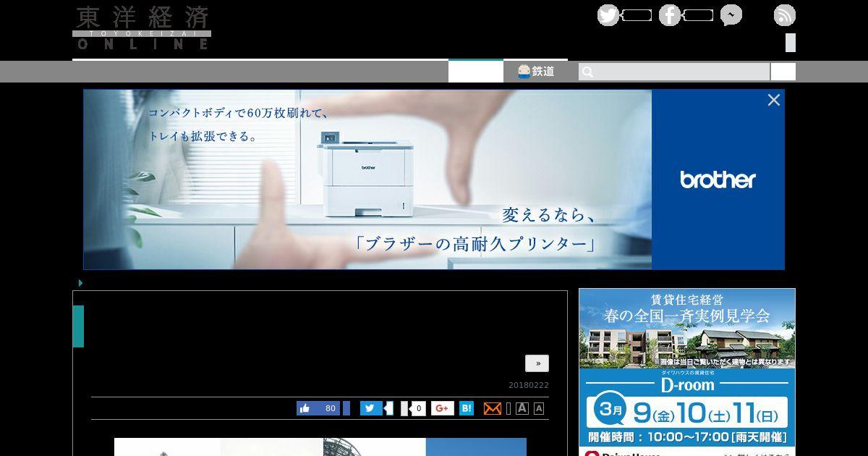
Task: Tweet the article via blue Twitter button
Action: coord(371,408)
